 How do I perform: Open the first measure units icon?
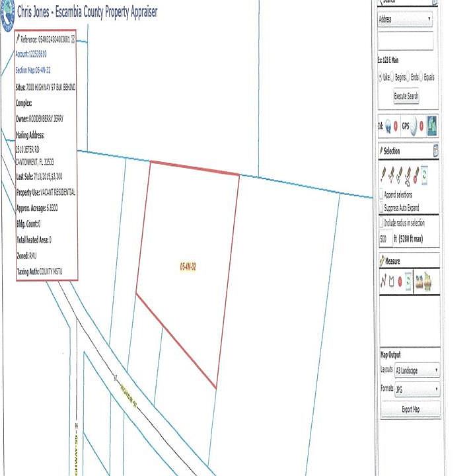420,282
